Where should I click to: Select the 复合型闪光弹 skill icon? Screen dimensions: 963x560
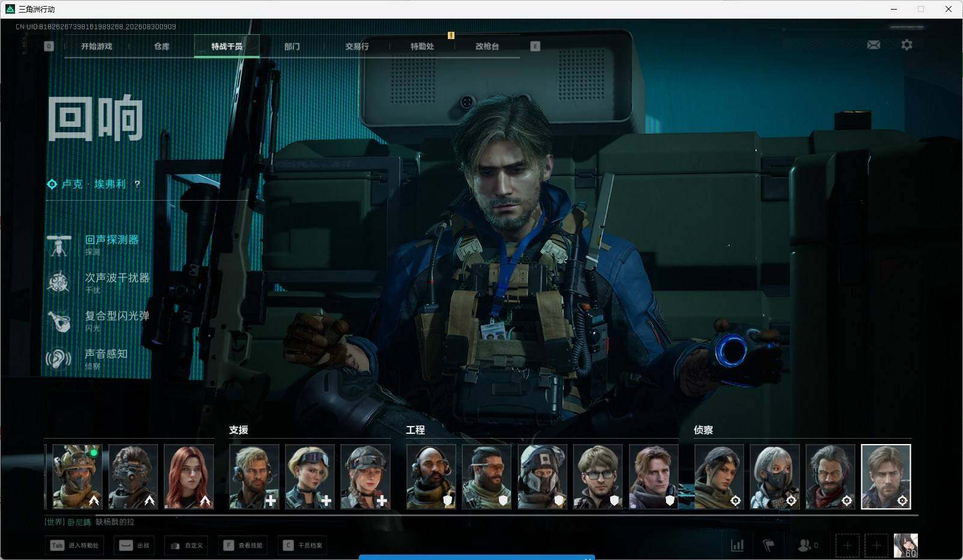[x=59, y=321]
